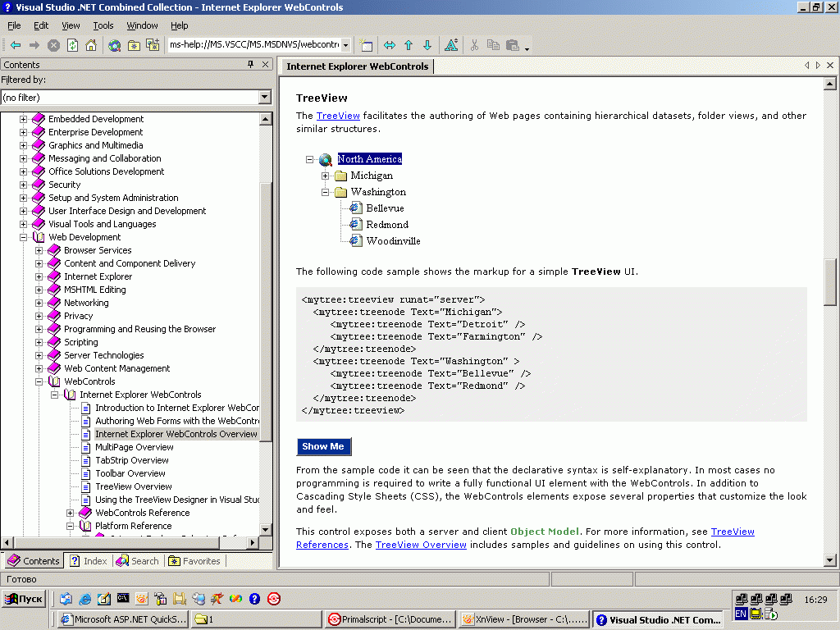Switch to the Search tab
The image size is (840, 630).
click(x=138, y=561)
